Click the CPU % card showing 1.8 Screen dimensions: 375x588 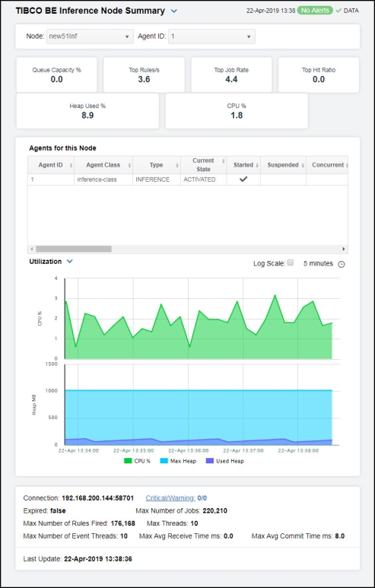tap(237, 111)
